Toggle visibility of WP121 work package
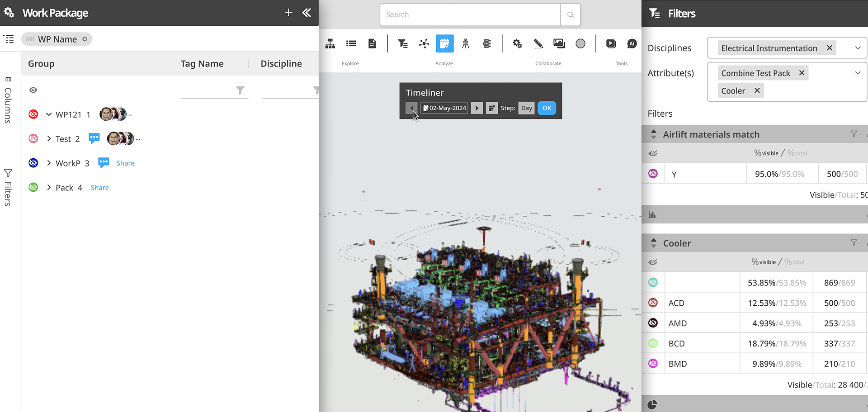 tap(33, 114)
